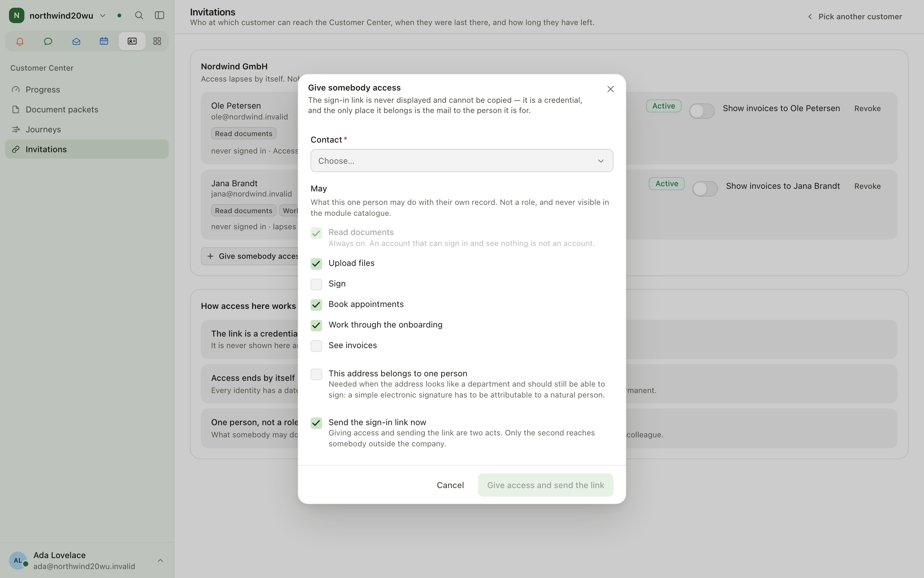Open the calendar icon
This screenshot has width=924, height=578.
pos(104,41)
